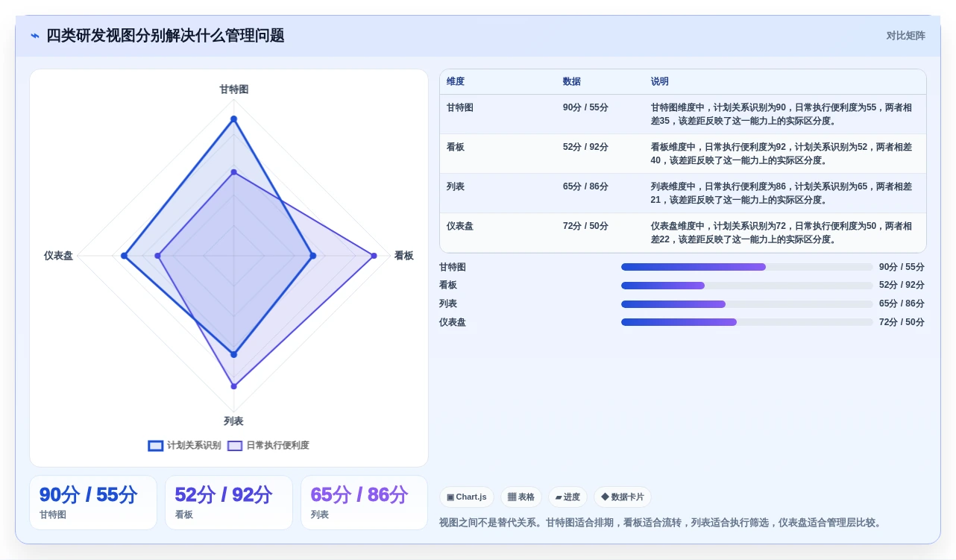This screenshot has height=560, width=956.
Task: Click the 进度 tag
Action: pos(567,497)
